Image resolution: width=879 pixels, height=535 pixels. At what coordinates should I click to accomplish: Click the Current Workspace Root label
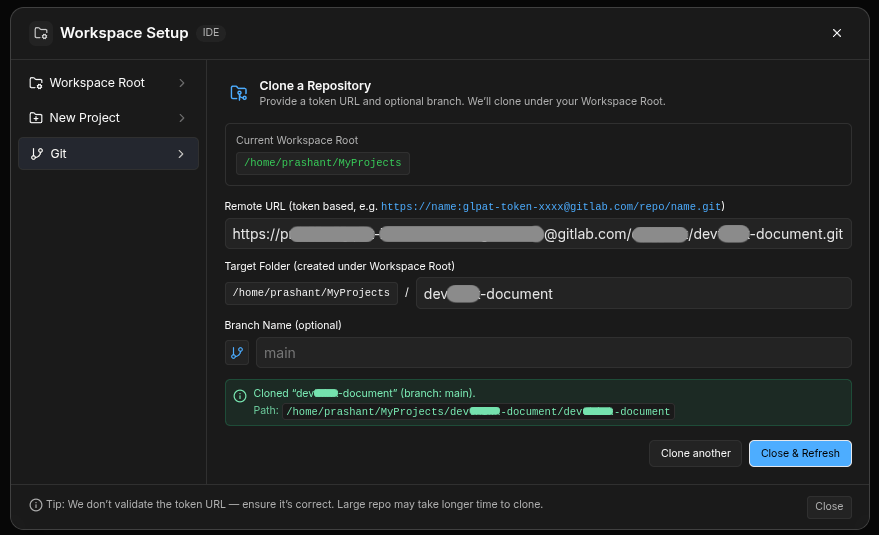click(x=297, y=140)
